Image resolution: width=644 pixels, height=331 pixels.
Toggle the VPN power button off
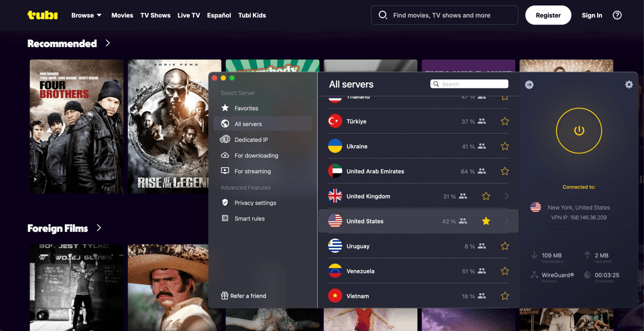pos(579,131)
